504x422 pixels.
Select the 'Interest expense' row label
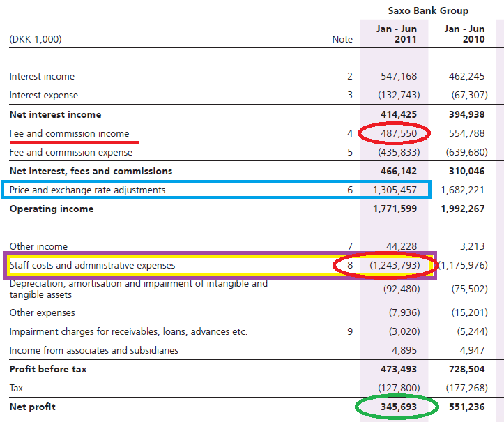44,95
